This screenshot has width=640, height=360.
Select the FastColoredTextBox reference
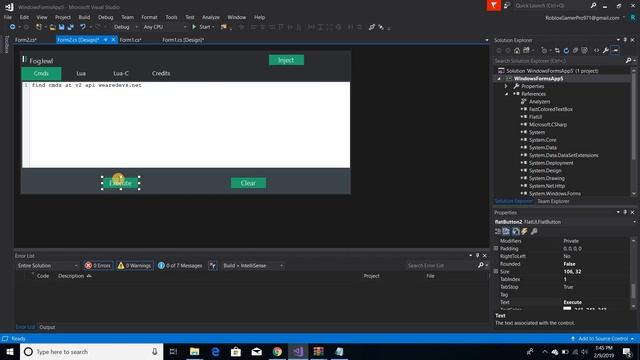click(x=551, y=109)
